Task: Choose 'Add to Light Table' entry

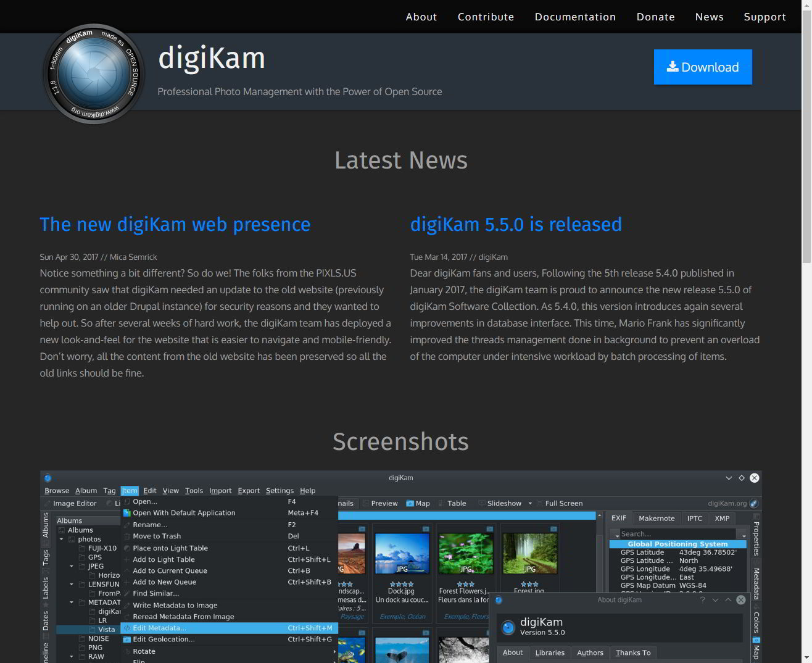Action: [x=230, y=559]
